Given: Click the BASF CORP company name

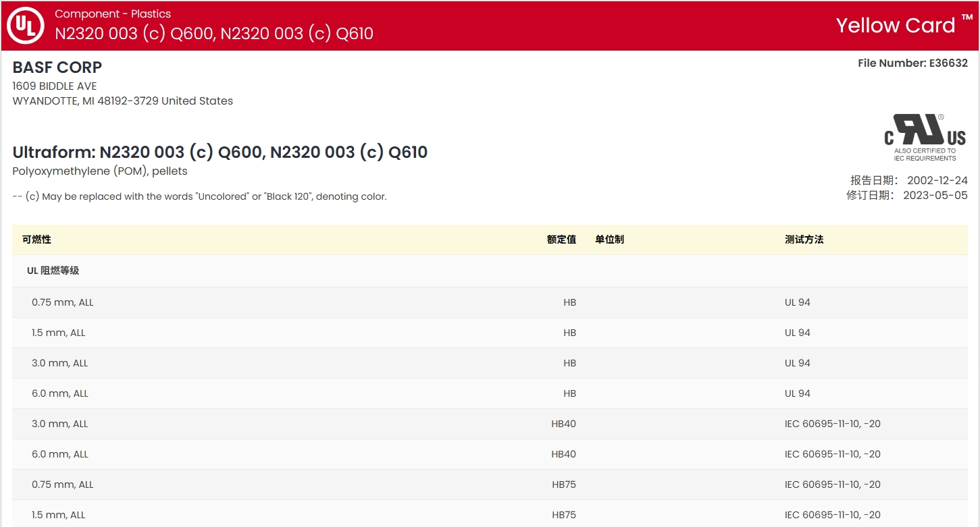Looking at the screenshot, I should 57,67.
